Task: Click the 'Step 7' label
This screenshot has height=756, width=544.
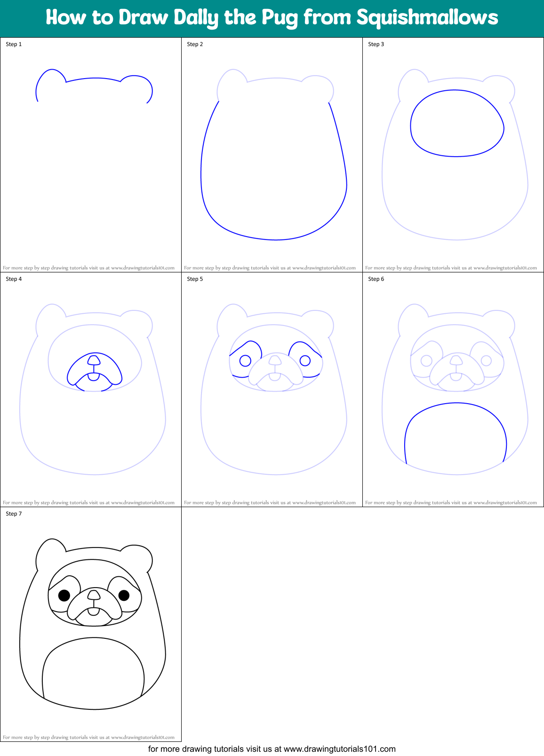Action: 14,514
